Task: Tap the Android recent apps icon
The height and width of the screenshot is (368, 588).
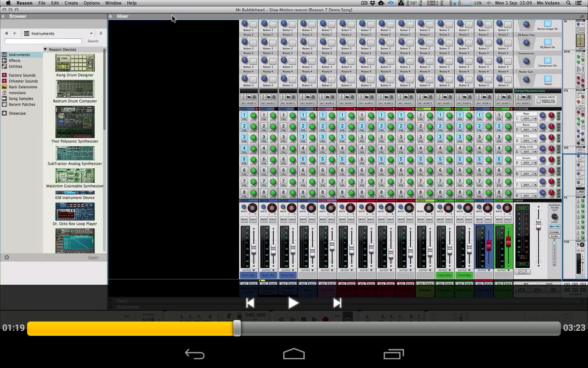Action: click(394, 354)
